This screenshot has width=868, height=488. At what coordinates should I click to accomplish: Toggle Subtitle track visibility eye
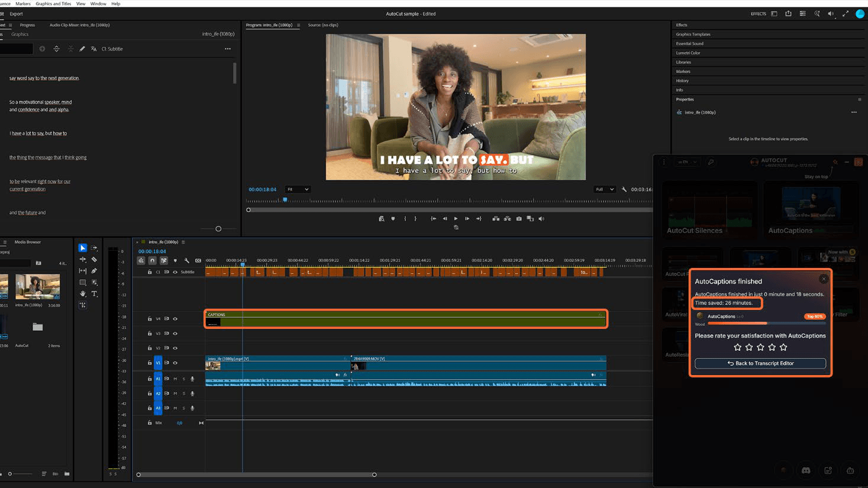tap(175, 272)
